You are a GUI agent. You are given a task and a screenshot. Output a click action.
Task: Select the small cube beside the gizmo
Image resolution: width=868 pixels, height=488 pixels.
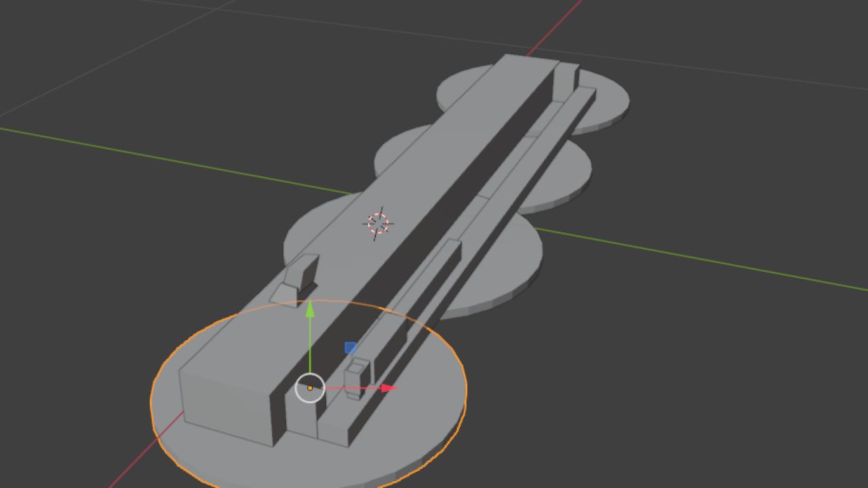355,369
